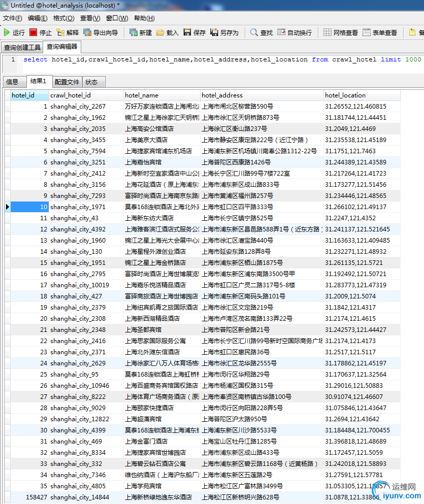Click the note icon at the toolbar end
This screenshot has height=504, width=424.
[x=412, y=32]
